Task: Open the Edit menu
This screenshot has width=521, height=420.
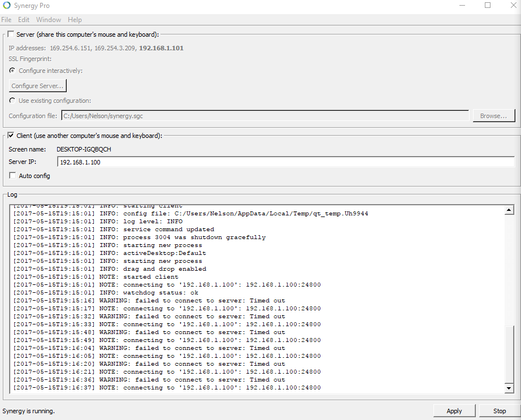Action: click(x=24, y=20)
